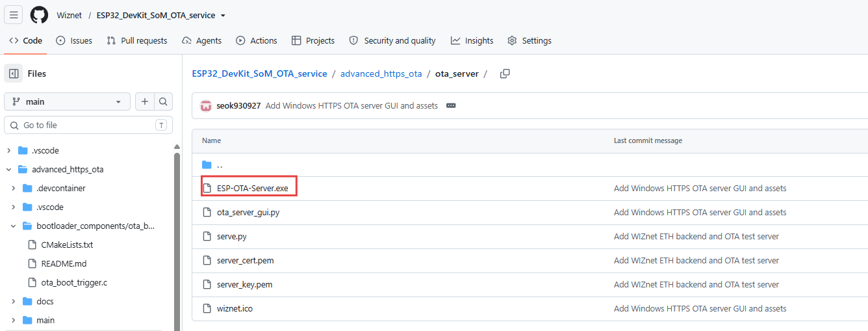Click file icon of CMakeLists.txt in tree
The height and width of the screenshot is (331, 868).
tap(32, 245)
